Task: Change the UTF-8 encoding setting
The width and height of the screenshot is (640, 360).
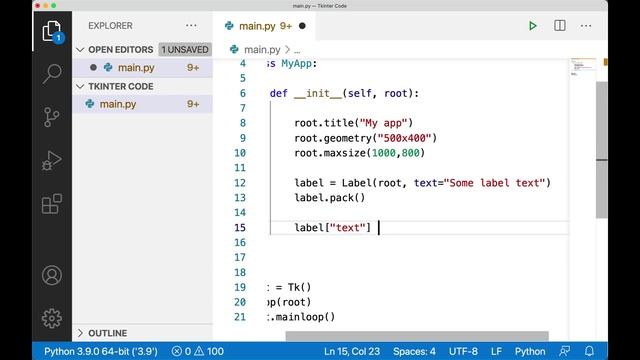Action: pyautogui.click(x=463, y=351)
